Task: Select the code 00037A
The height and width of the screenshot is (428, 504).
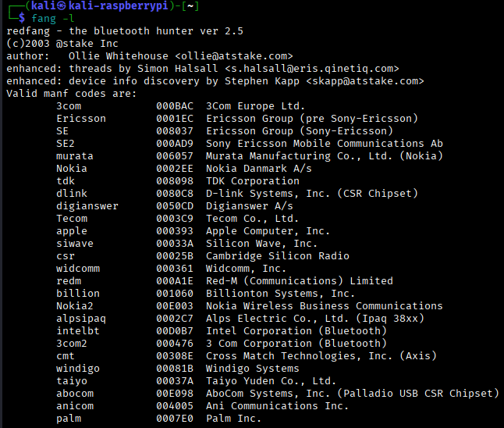Action: pyautogui.click(x=175, y=381)
